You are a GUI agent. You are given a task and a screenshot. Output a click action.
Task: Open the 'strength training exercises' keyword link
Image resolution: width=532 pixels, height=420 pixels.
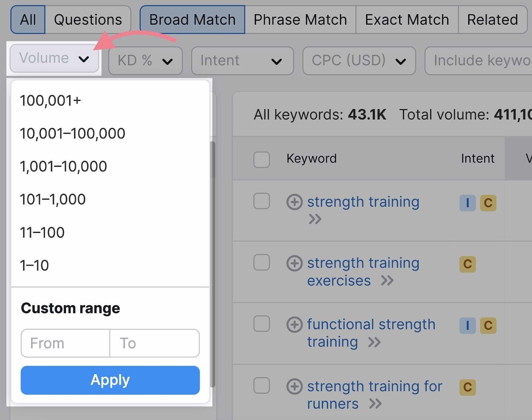click(x=363, y=263)
